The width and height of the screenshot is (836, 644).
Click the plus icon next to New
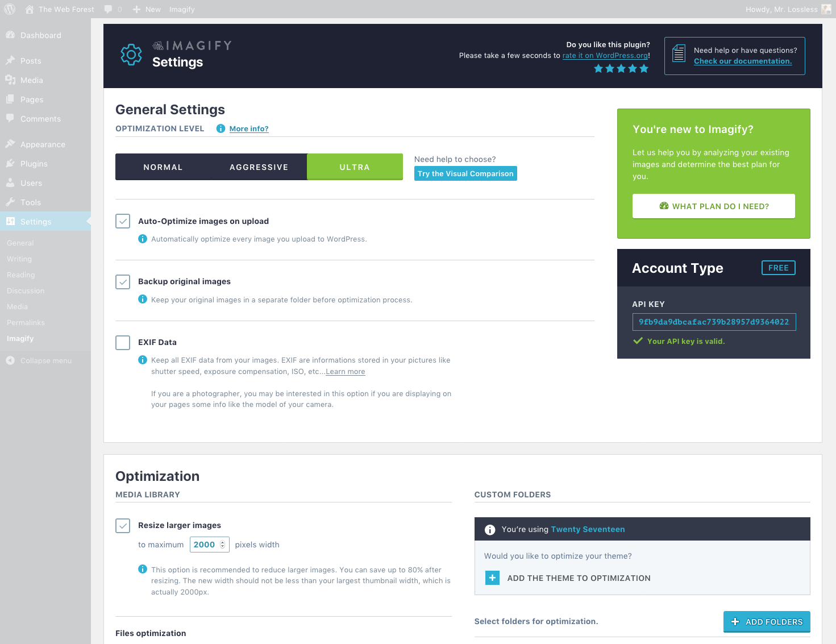[x=136, y=9]
